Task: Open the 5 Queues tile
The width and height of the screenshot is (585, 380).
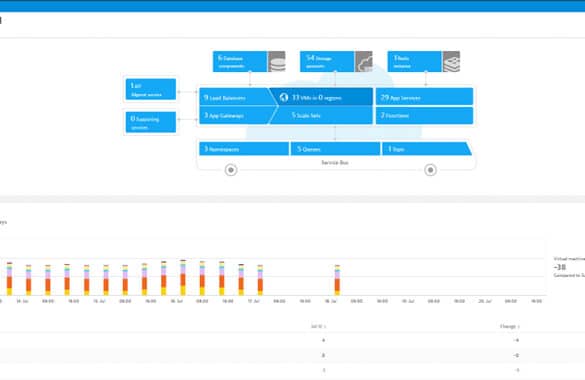Action: (x=335, y=149)
